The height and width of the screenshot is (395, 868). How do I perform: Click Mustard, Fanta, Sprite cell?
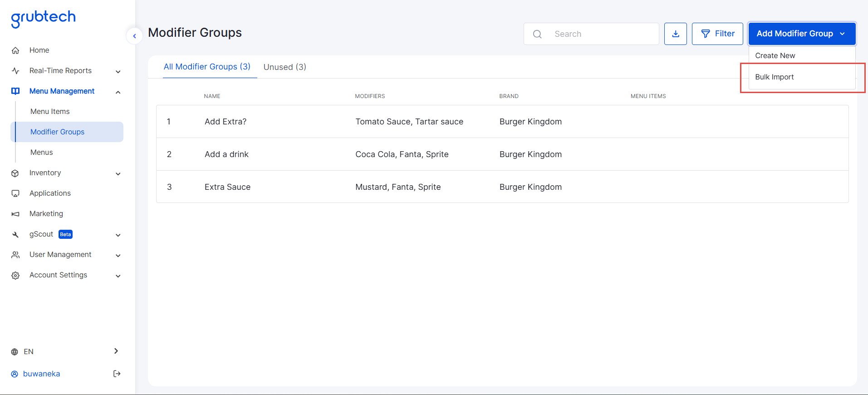398,187
